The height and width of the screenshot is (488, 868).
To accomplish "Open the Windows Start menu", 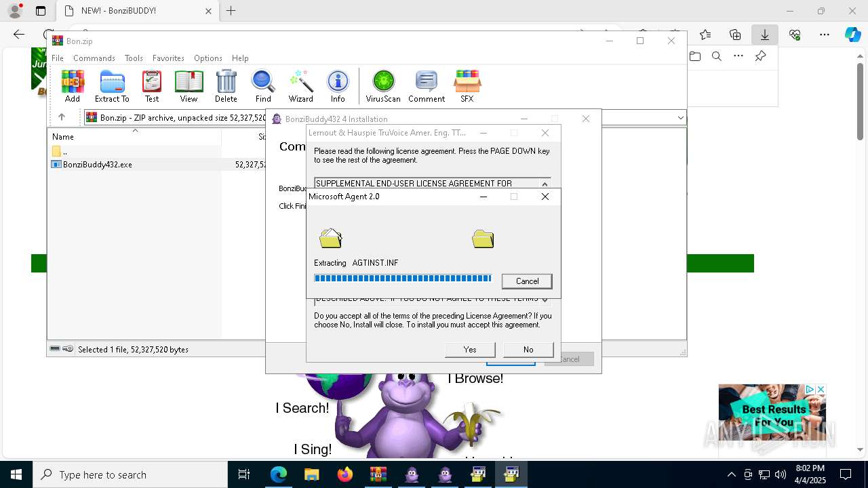I will point(16,474).
